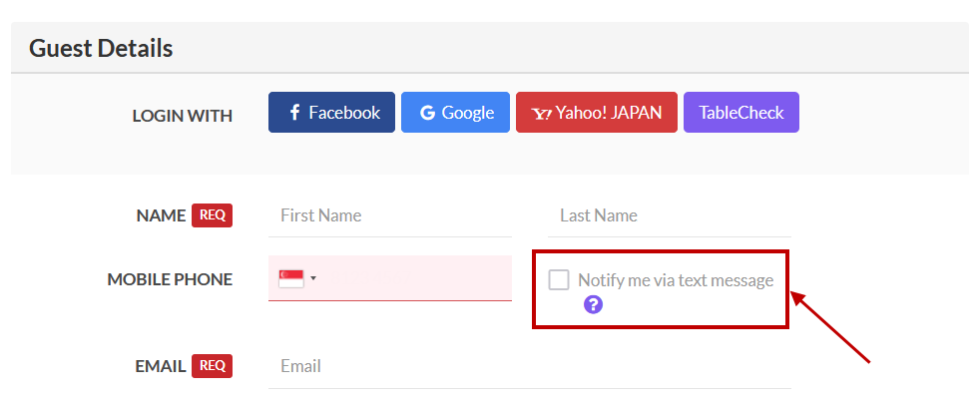Click the LOGIN WITH label
The width and height of the screenshot is (980, 410).
(x=183, y=116)
